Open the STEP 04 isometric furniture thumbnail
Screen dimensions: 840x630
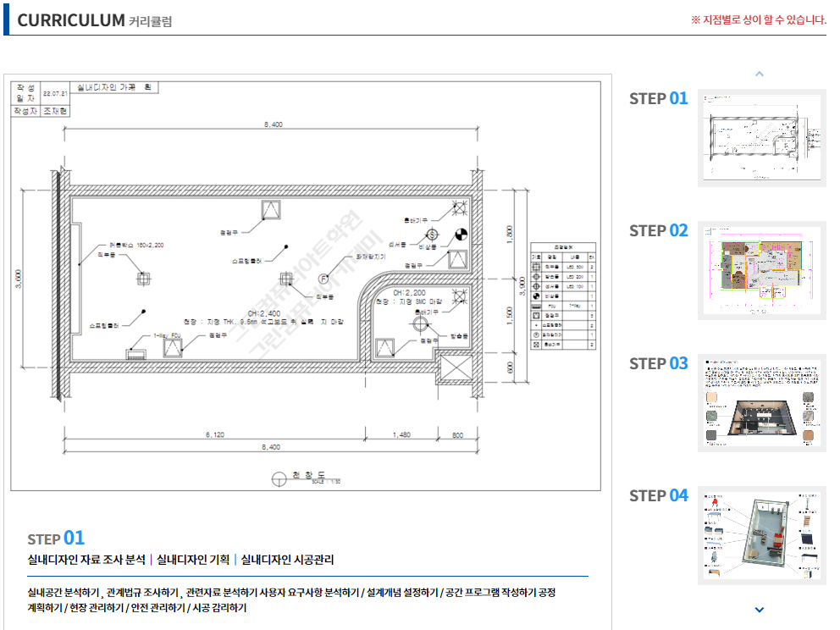coord(761,535)
